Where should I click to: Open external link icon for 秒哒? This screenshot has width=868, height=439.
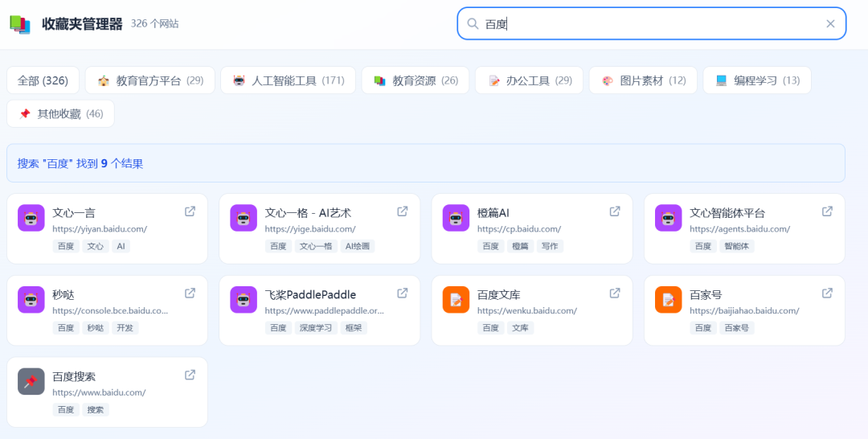coord(190,293)
